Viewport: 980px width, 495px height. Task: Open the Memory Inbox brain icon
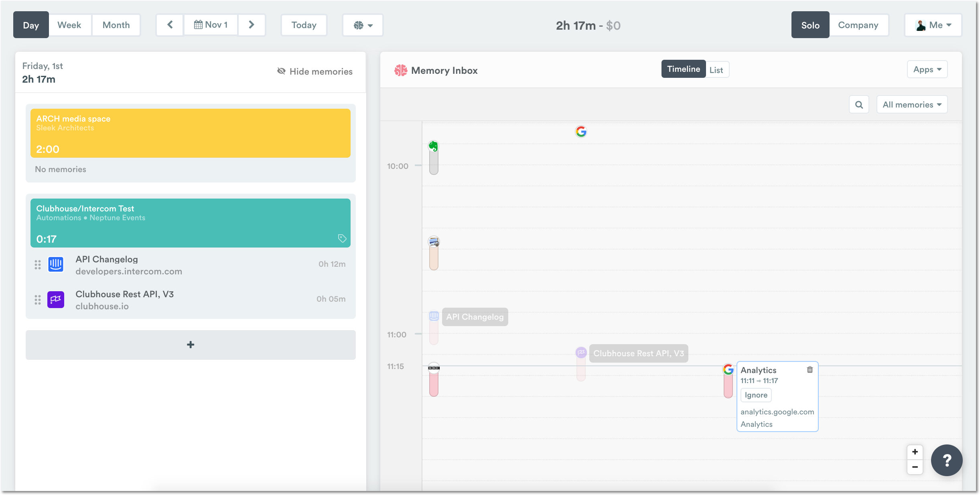400,70
